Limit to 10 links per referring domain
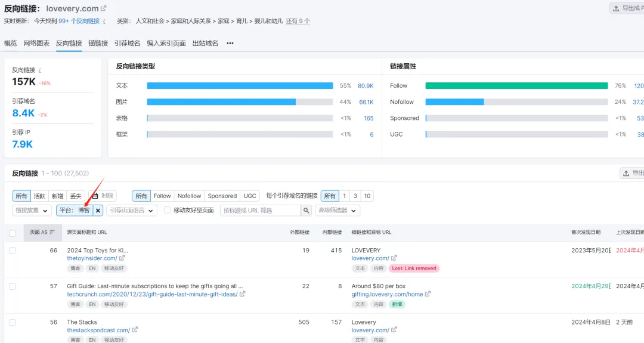The height and width of the screenshot is (343, 644). (x=367, y=196)
